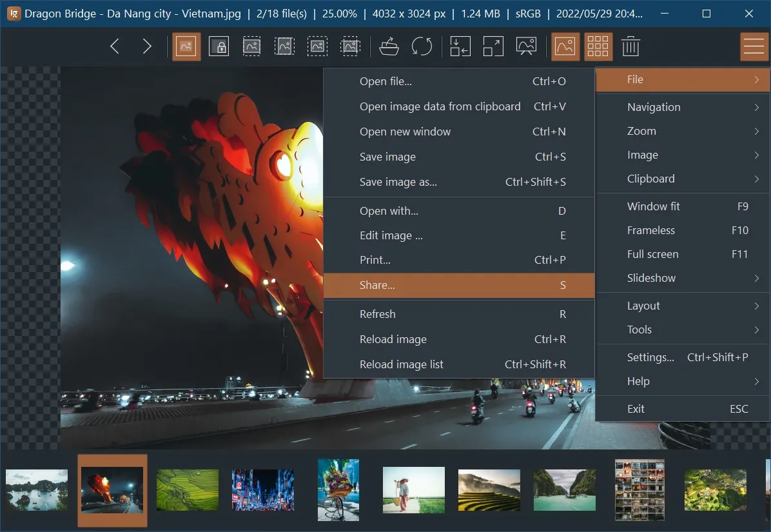Open the aerial green village thumbnail
771x532 pixels.
716,489
